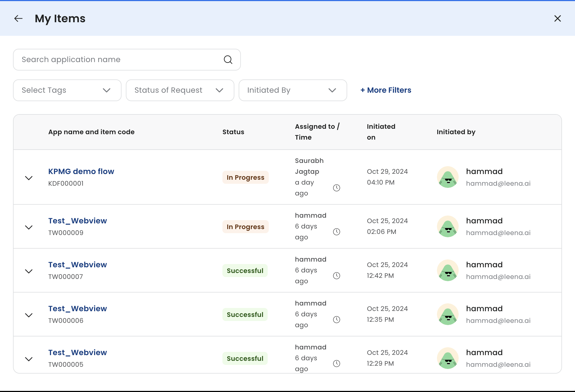
Task: Click hammad avatar in TW000005 row
Action: [x=448, y=358]
